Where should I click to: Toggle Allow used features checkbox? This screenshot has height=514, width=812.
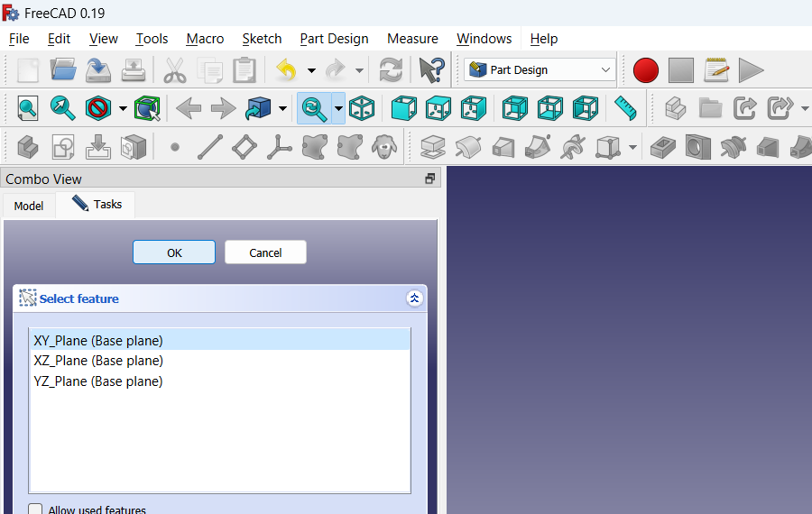coord(35,509)
